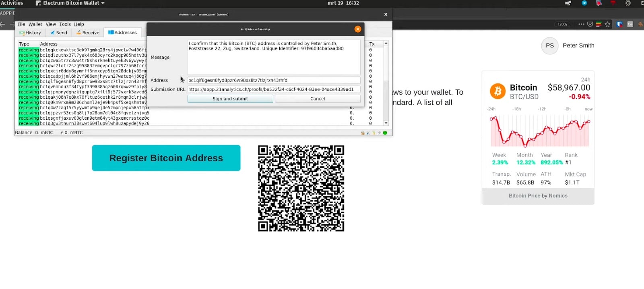
Task: Open the lightning network status icon
Action: click(x=379, y=133)
